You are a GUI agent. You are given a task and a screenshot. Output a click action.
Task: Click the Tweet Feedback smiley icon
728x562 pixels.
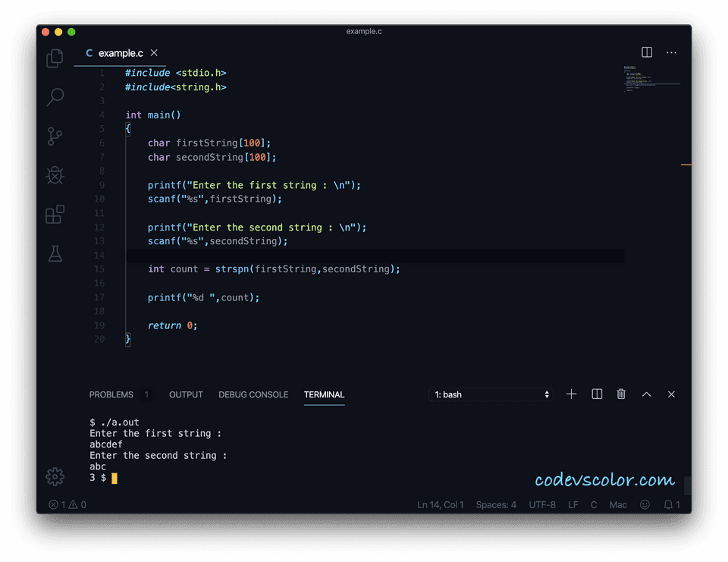(x=644, y=504)
